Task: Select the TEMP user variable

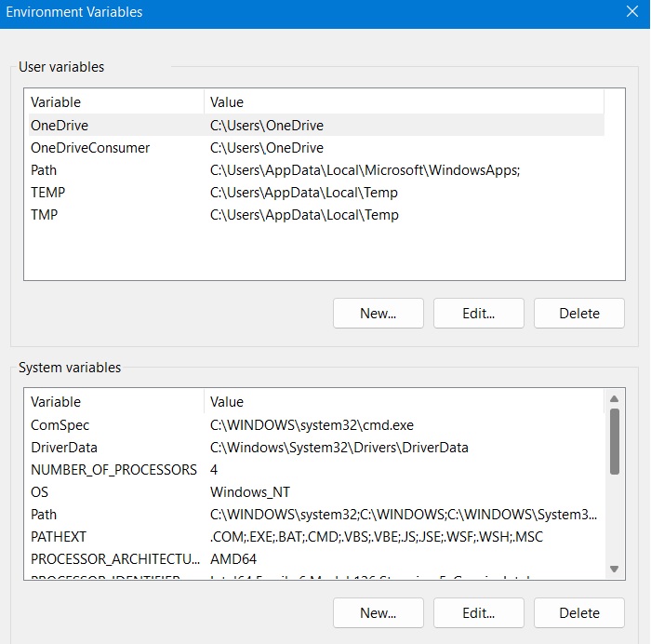Action: pos(316,193)
